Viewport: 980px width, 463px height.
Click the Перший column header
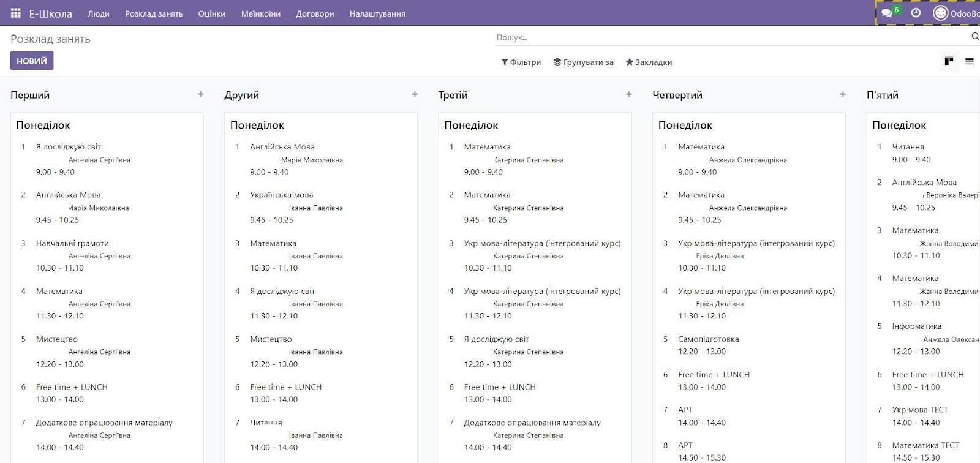[30, 95]
